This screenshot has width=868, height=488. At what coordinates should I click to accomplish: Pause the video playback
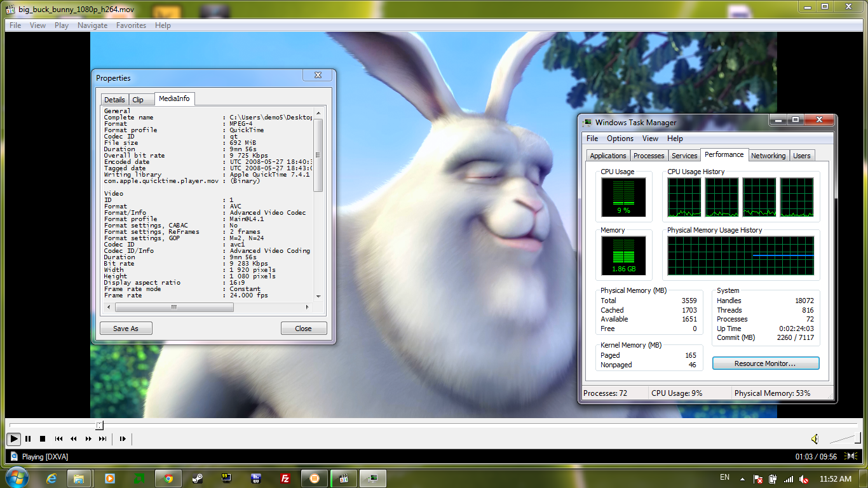coord(28,438)
